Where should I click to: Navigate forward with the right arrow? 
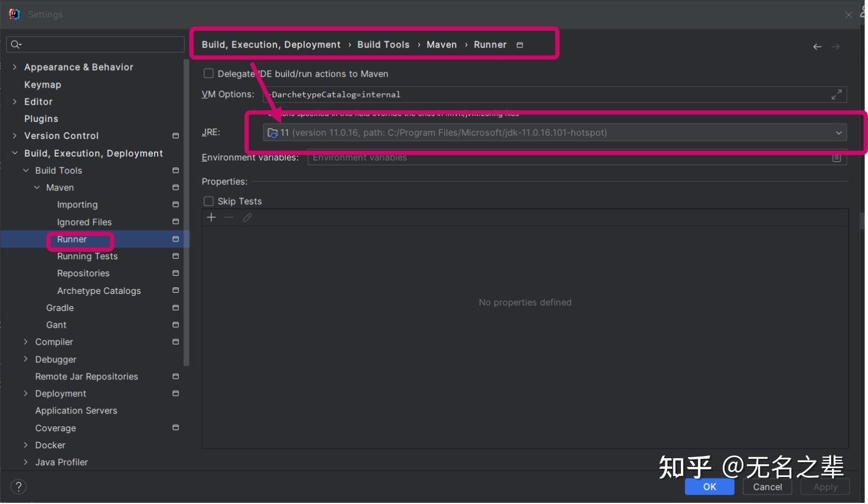pyautogui.click(x=835, y=47)
